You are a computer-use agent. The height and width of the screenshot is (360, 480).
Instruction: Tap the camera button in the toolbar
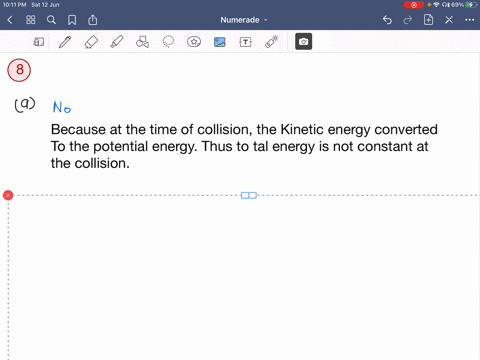tap(303, 42)
